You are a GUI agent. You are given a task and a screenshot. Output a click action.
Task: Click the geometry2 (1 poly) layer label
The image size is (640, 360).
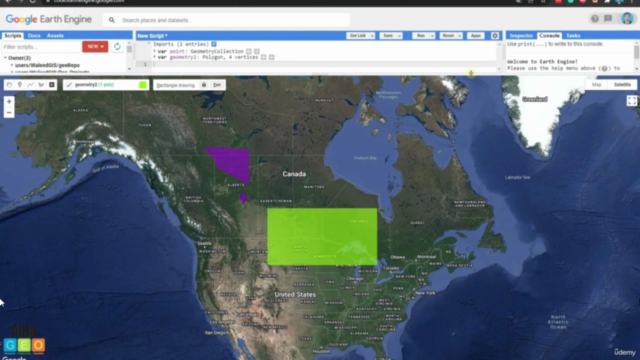click(94, 85)
